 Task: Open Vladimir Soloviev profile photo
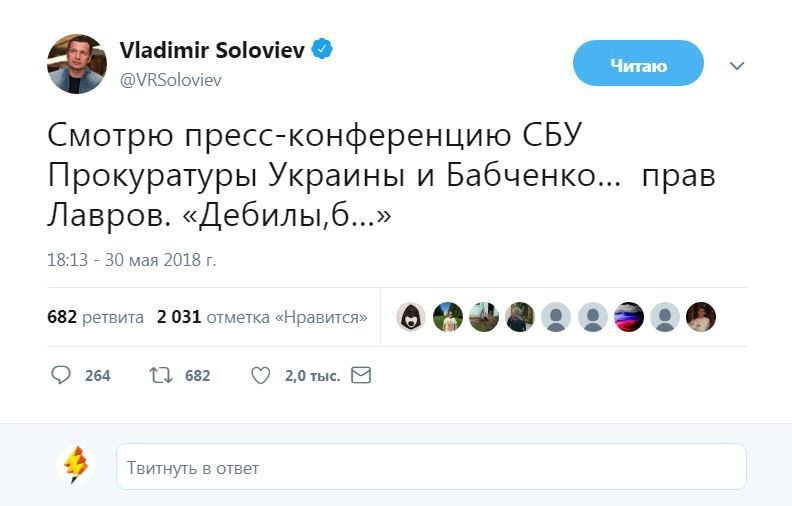pyautogui.click(x=77, y=64)
